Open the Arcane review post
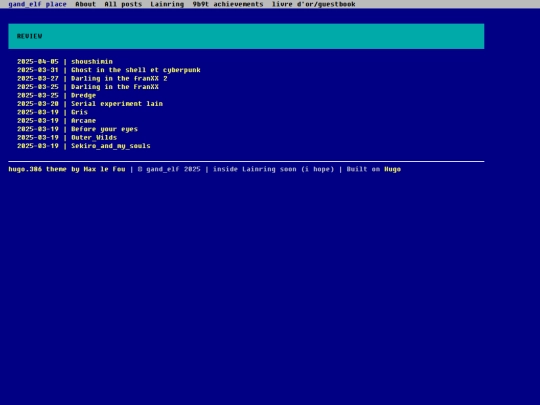The width and height of the screenshot is (540, 405). [x=83, y=121]
